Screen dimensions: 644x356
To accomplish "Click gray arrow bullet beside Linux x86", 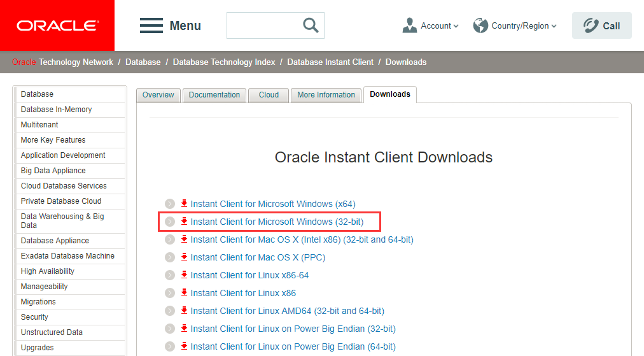I will [x=170, y=293].
